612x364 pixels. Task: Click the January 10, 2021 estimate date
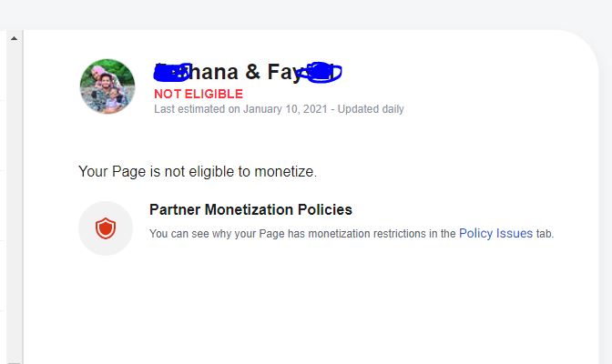coord(285,109)
